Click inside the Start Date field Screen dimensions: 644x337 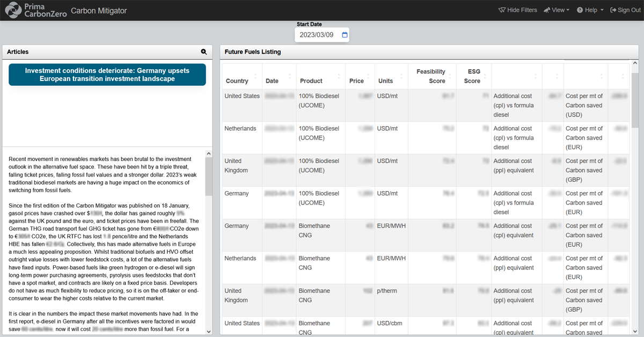[317, 34]
